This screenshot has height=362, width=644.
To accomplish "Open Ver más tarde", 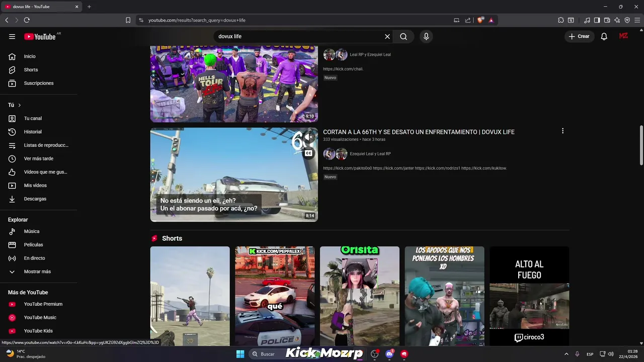I will point(39,158).
